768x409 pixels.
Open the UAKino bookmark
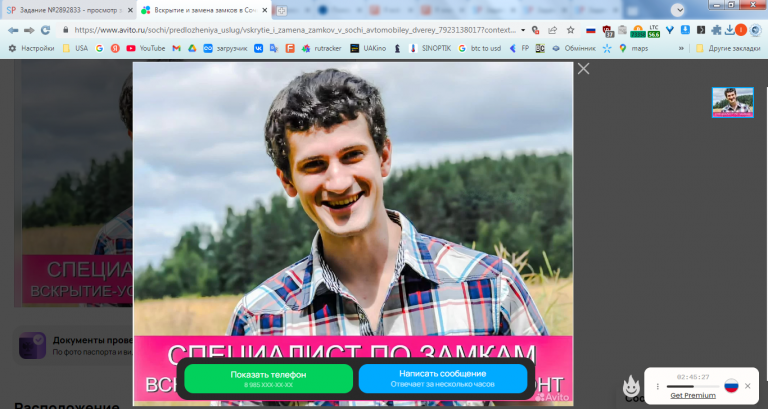368,48
